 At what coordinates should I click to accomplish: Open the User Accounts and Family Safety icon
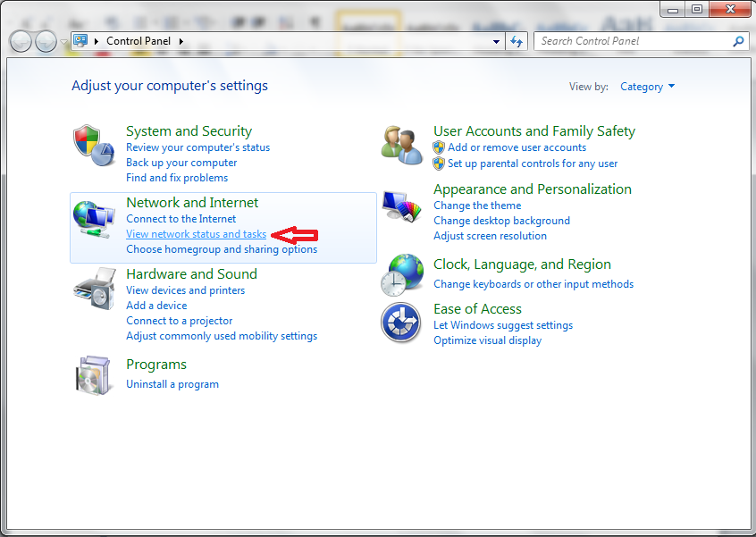[x=401, y=146]
